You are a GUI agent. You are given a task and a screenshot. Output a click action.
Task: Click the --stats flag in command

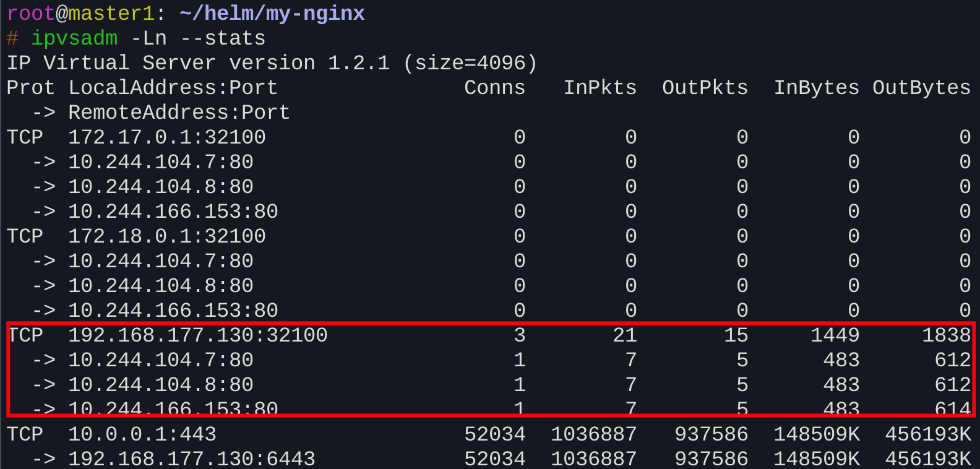pos(223,38)
